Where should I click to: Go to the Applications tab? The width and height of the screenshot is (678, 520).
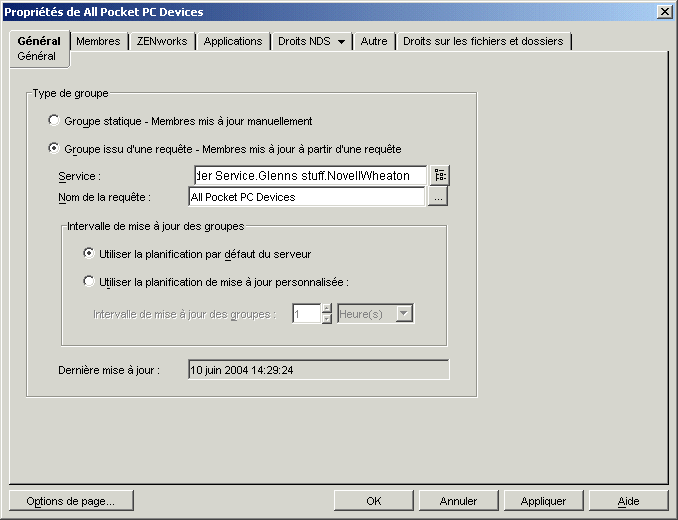[233, 41]
